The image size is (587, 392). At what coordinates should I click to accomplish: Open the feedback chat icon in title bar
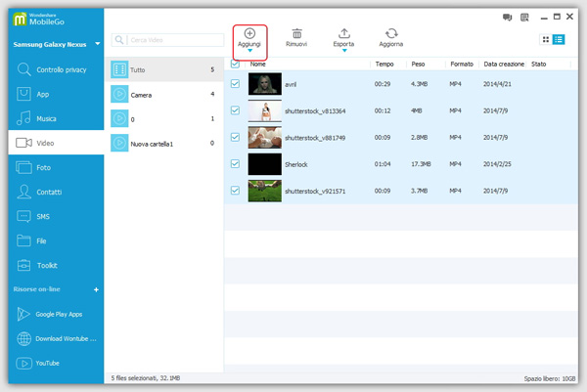click(x=507, y=17)
